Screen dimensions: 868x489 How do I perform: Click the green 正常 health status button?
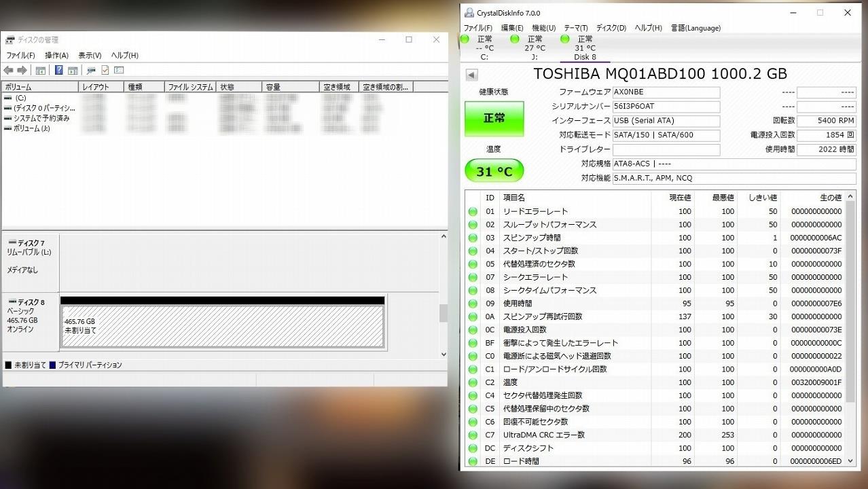click(x=494, y=118)
